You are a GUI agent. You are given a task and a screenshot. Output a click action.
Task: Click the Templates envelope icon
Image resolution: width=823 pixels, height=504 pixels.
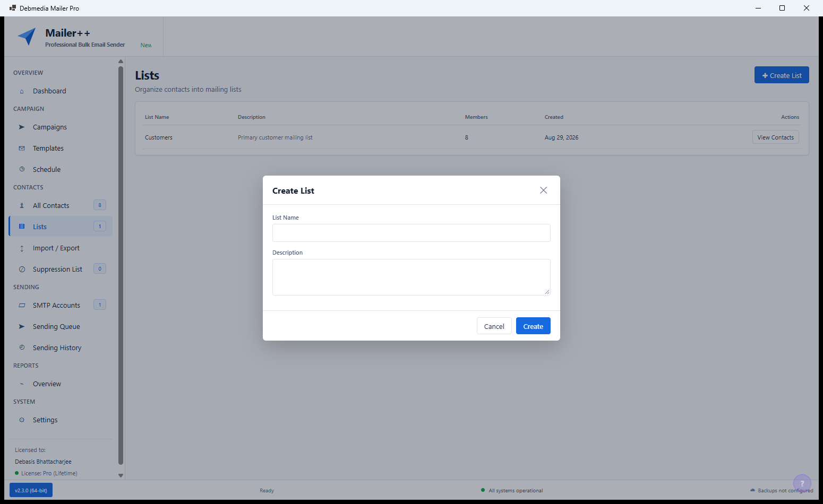tap(22, 149)
